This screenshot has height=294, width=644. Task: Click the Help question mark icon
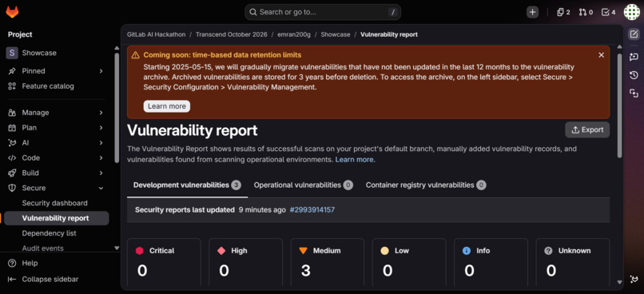[x=12, y=263]
